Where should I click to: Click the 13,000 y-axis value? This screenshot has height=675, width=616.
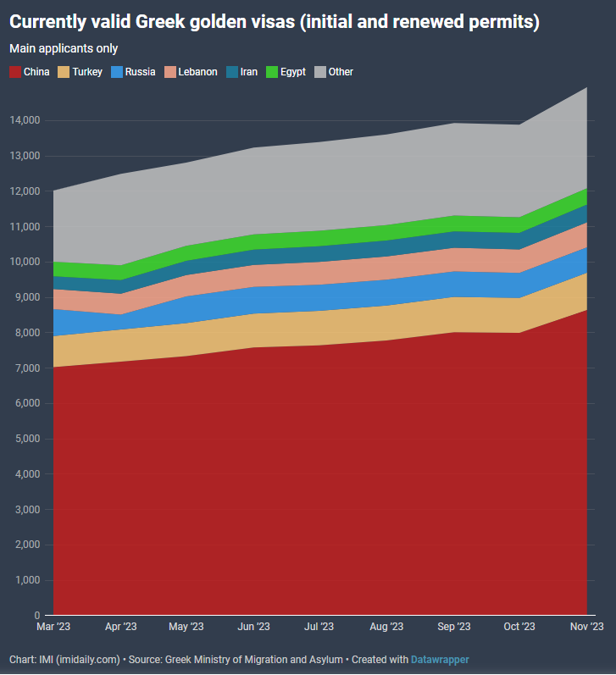coord(25,156)
